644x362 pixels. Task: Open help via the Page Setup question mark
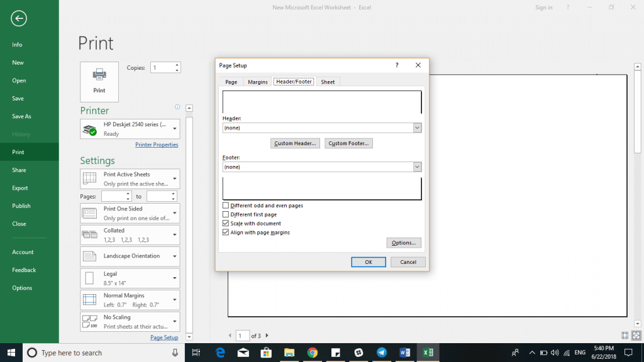[x=396, y=65]
